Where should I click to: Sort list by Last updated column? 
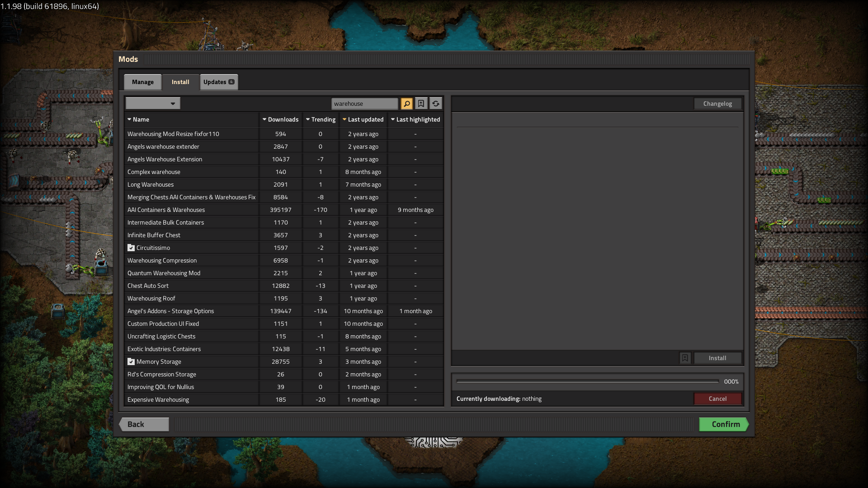(363, 119)
